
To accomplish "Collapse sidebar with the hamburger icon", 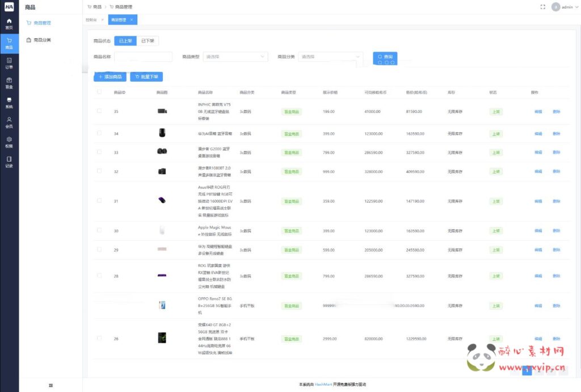I will click(x=50, y=385).
